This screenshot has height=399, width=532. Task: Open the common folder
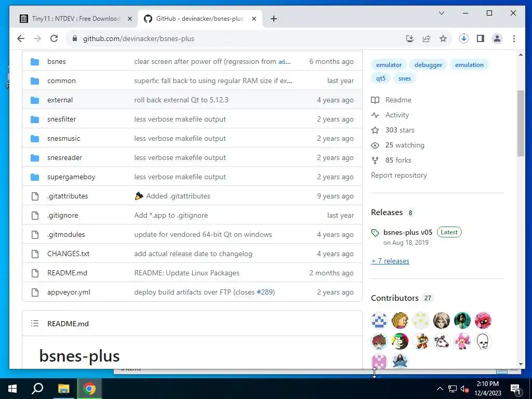point(61,81)
